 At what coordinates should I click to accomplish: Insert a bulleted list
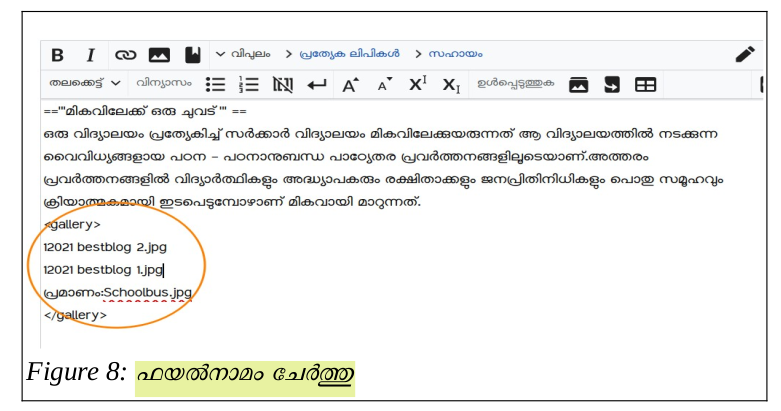point(215,84)
